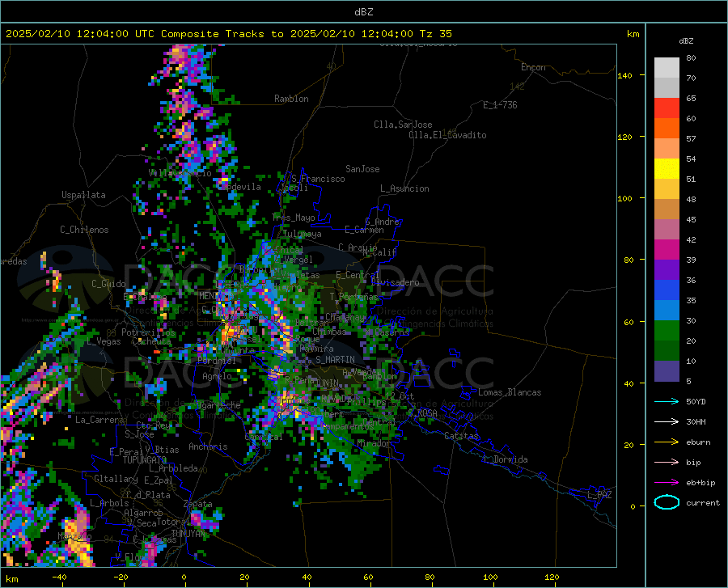Click the S_Francisco place label

point(318,179)
